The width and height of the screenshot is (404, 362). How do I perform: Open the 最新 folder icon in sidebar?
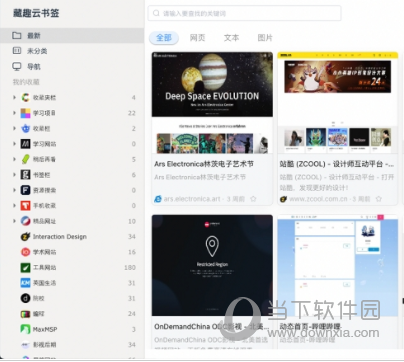pos(17,35)
